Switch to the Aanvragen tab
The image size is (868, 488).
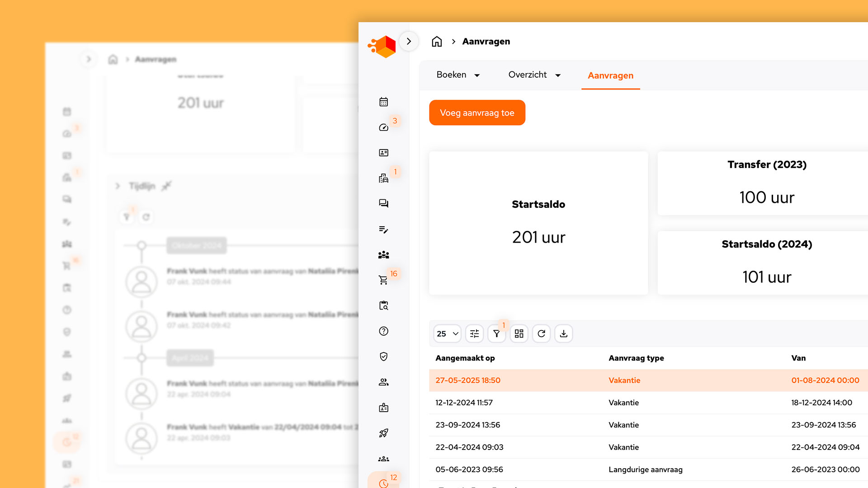pyautogui.click(x=610, y=75)
